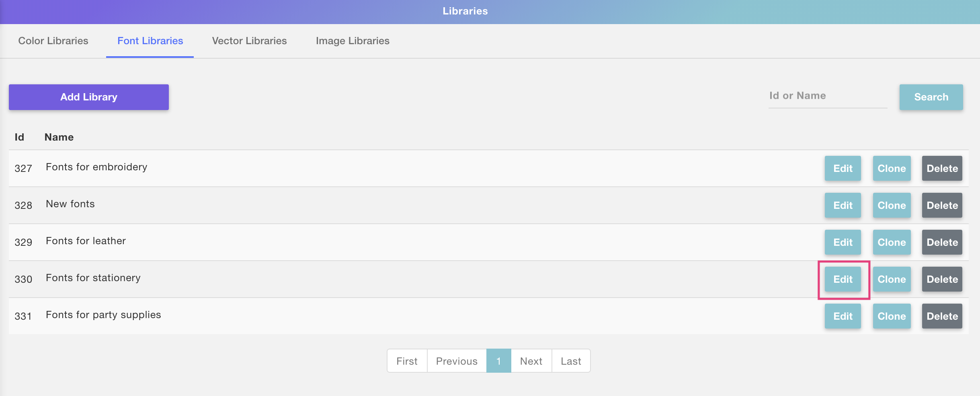The image size is (980, 396).
Task: Clone the Fonts for party supplies library
Action: tap(892, 316)
